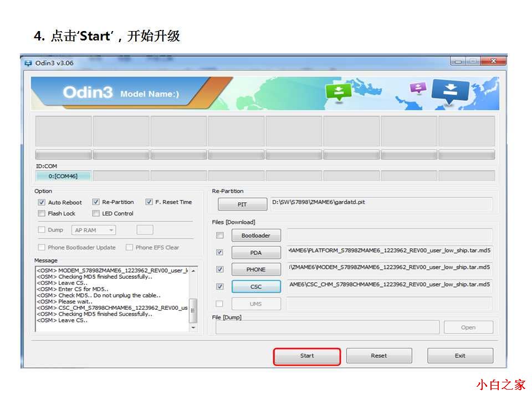Check the UMS file checkbox

(x=220, y=304)
